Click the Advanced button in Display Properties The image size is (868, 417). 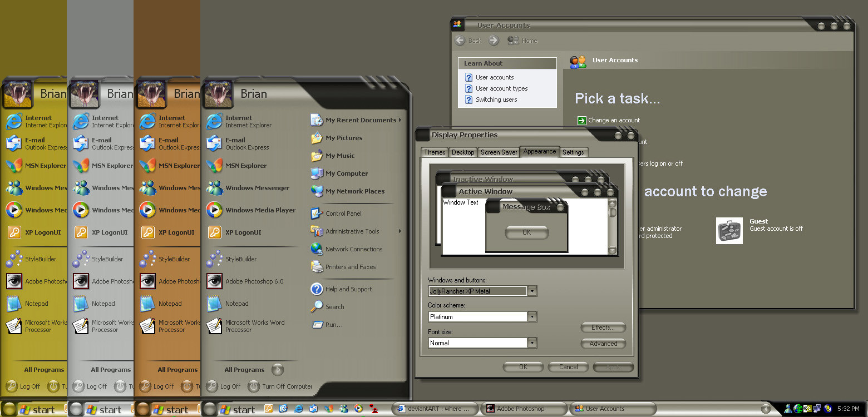(603, 344)
